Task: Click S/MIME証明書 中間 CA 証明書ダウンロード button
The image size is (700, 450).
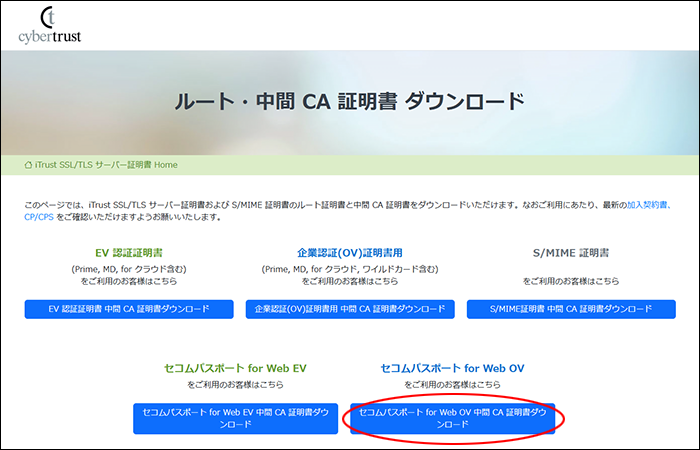Action: [x=571, y=309]
